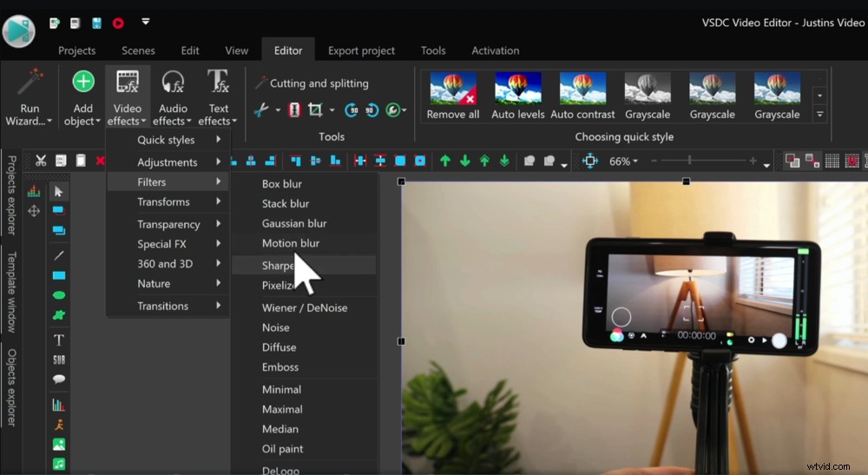Open the Edit ribbon tab
The image size is (868, 475).
pos(190,50)
